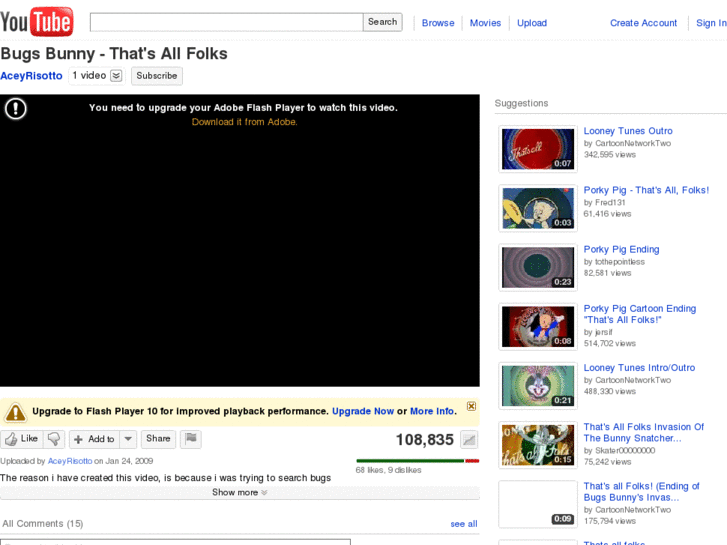Open Porky Pig Cartoon Ending thumbnail
727x545 pixels.
tap(538, 327)
